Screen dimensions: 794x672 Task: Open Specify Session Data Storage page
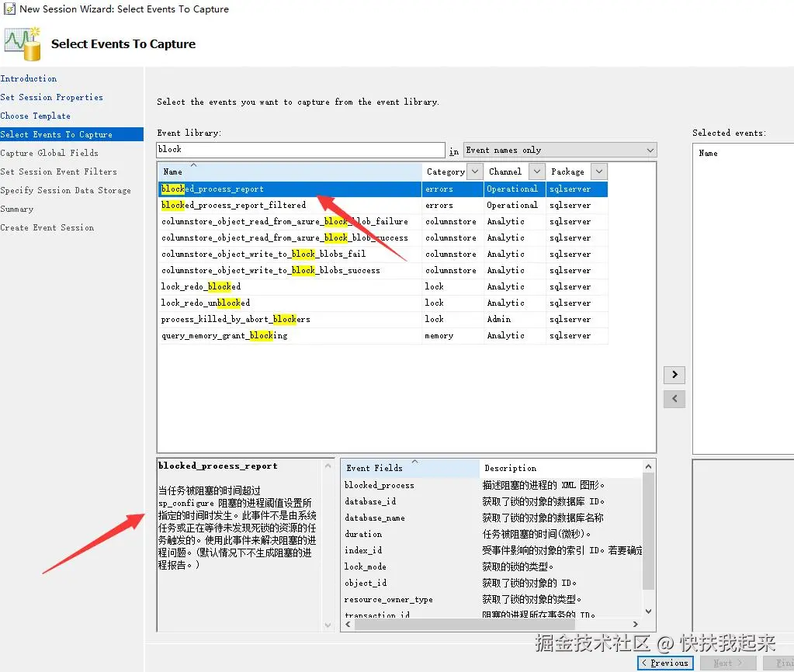point(66,190)
